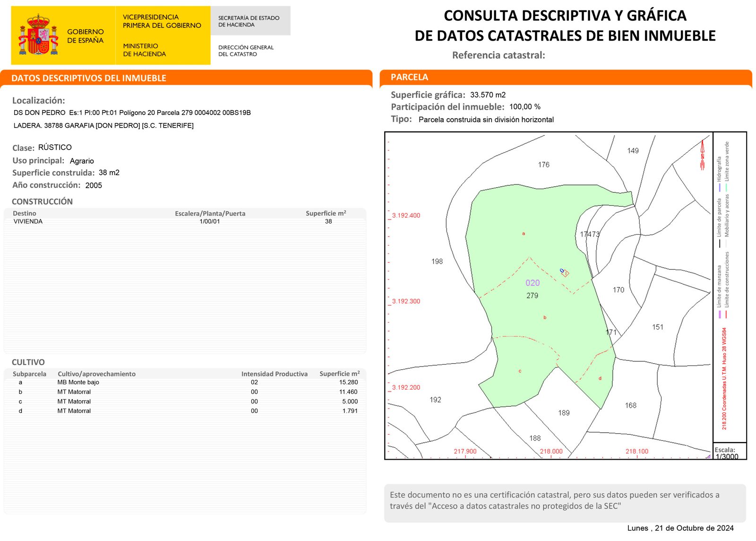Click the 'GOBIERNO DE ESPAÑA' text
756x541 pixels.
85,36
